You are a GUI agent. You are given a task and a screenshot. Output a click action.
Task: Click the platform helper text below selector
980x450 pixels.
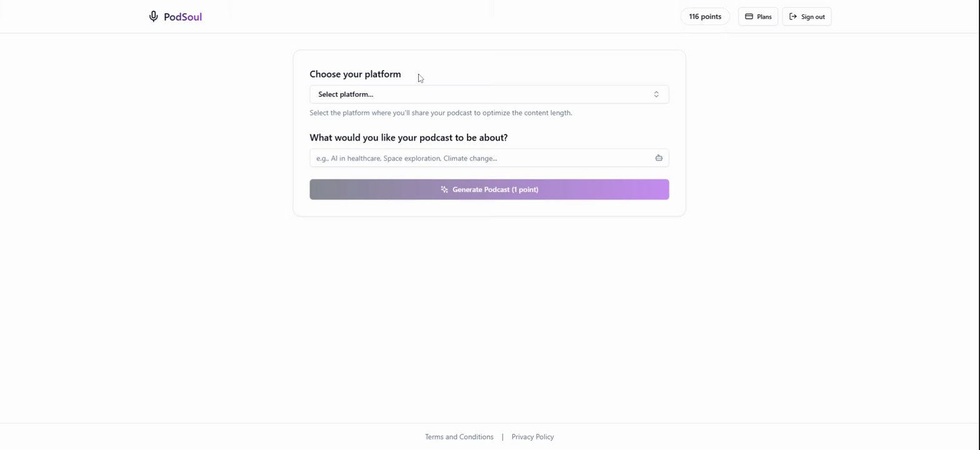(x=441, y=113)
